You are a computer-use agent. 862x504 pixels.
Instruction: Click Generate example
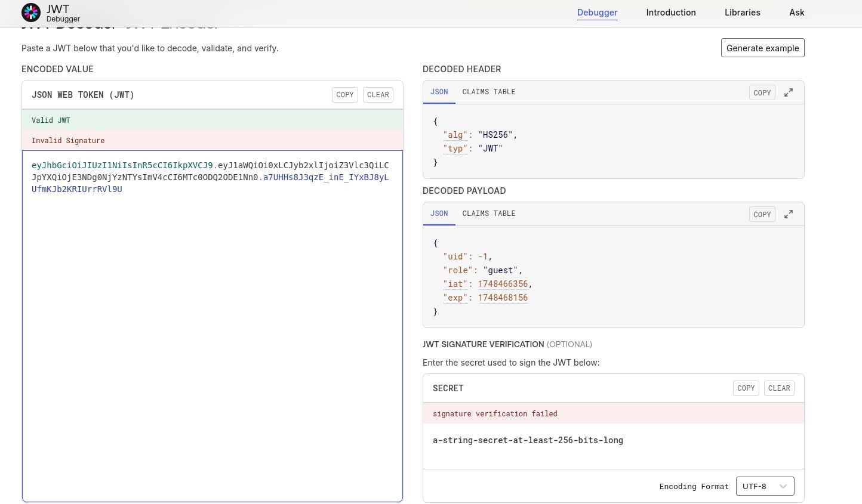pos(762,48)
